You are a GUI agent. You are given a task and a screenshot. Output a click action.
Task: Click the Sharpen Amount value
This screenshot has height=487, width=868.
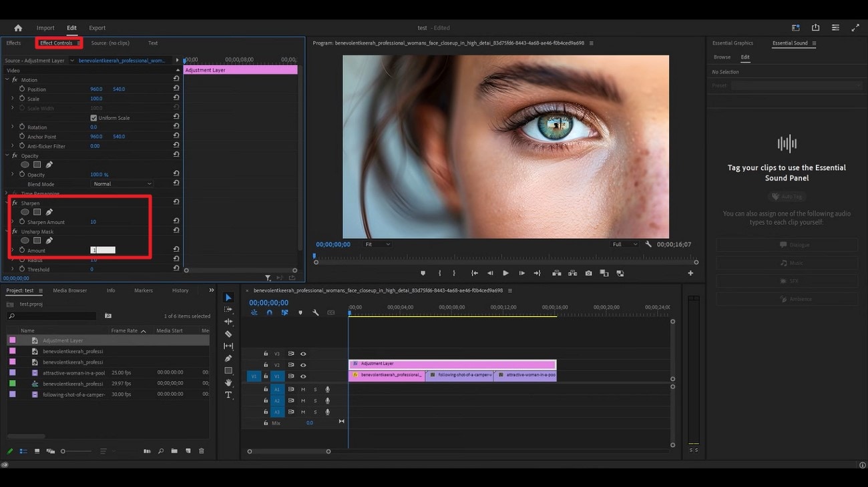coord(93,222)
